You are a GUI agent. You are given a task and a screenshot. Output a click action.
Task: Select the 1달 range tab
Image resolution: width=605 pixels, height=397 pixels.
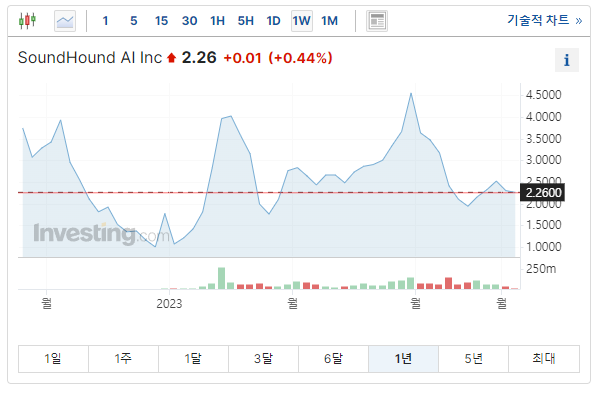[193, 359]
